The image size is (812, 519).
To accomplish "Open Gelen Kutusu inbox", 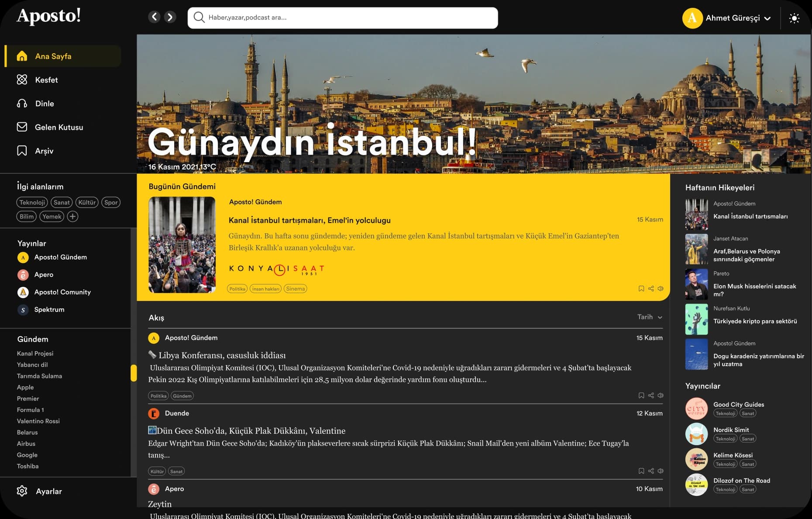I will [50, 127].
